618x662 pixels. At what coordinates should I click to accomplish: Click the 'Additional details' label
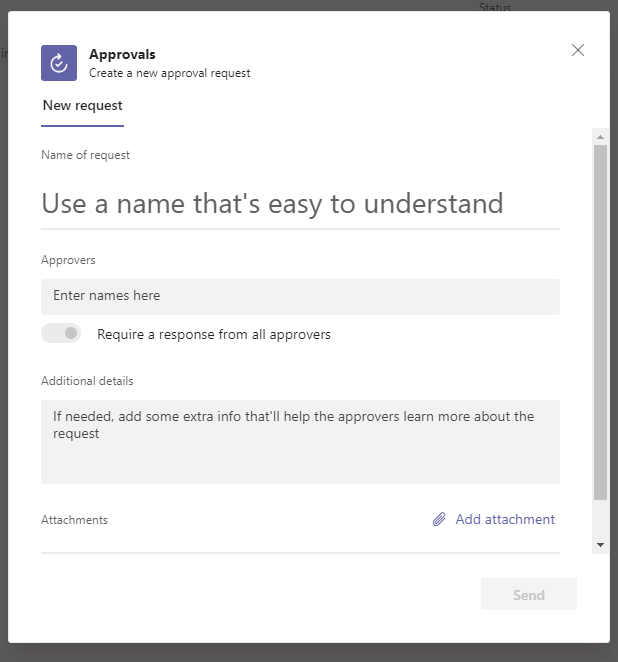[87, 381]
